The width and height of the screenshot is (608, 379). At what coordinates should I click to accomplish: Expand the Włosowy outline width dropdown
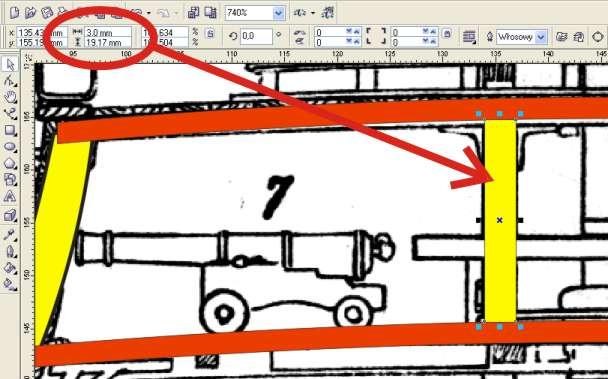[x=541, y=37]
